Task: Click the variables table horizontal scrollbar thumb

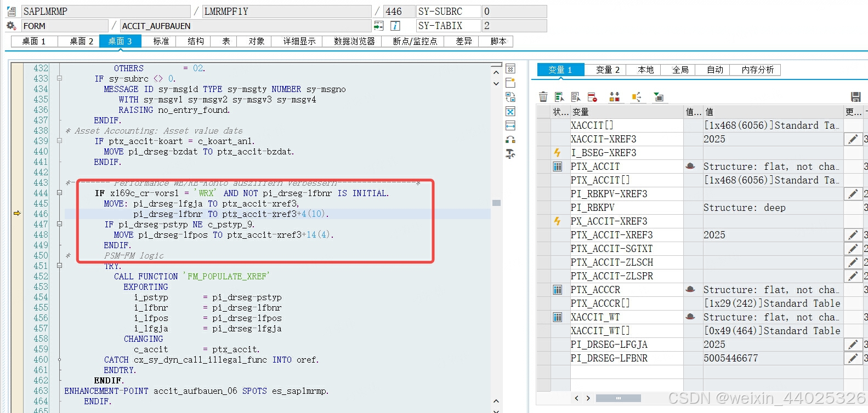Action: 618,398
